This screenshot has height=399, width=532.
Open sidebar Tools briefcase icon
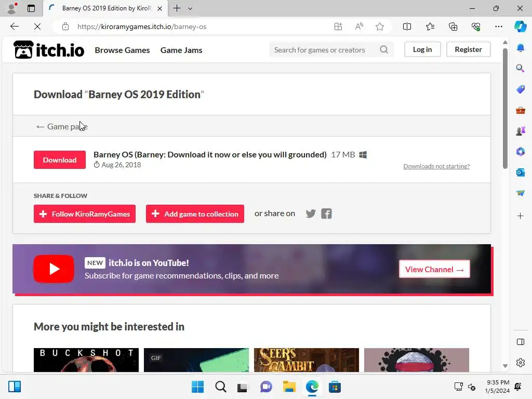coord(520,110)
